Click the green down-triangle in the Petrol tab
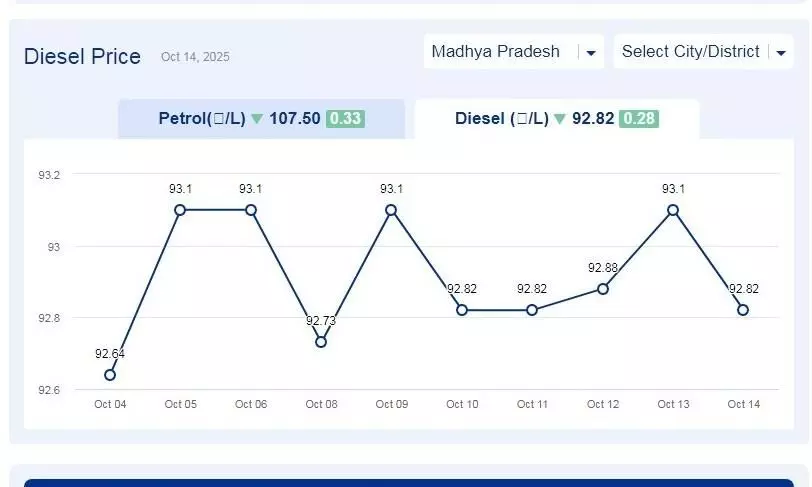 (257, 119)
